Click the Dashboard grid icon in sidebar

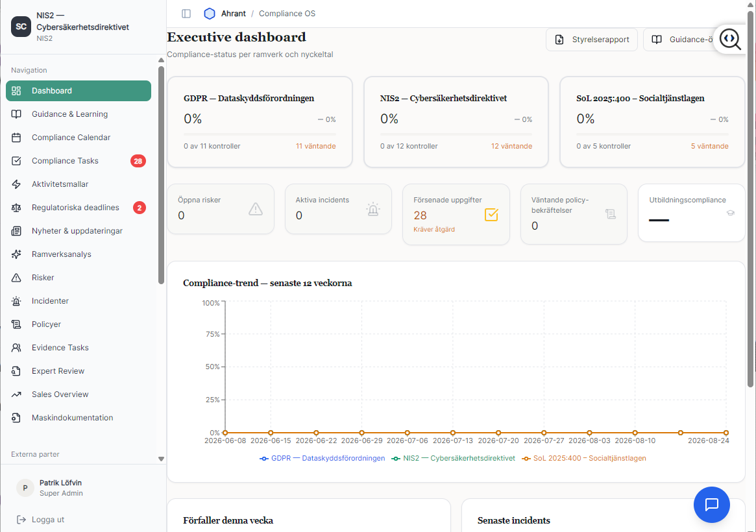pyautogui.click(x=16, y=91)
